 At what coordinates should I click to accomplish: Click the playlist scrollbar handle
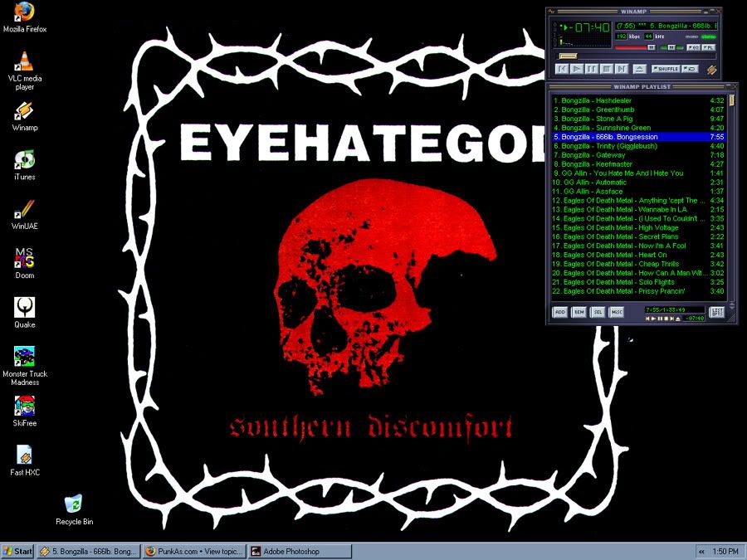(x=732, y=100)
